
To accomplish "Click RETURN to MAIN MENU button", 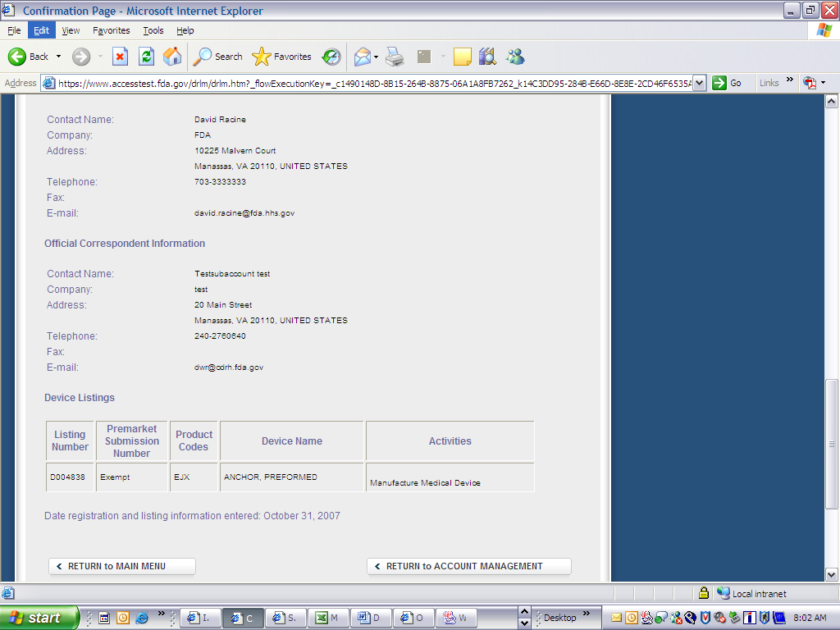I will tap(122, 566).
